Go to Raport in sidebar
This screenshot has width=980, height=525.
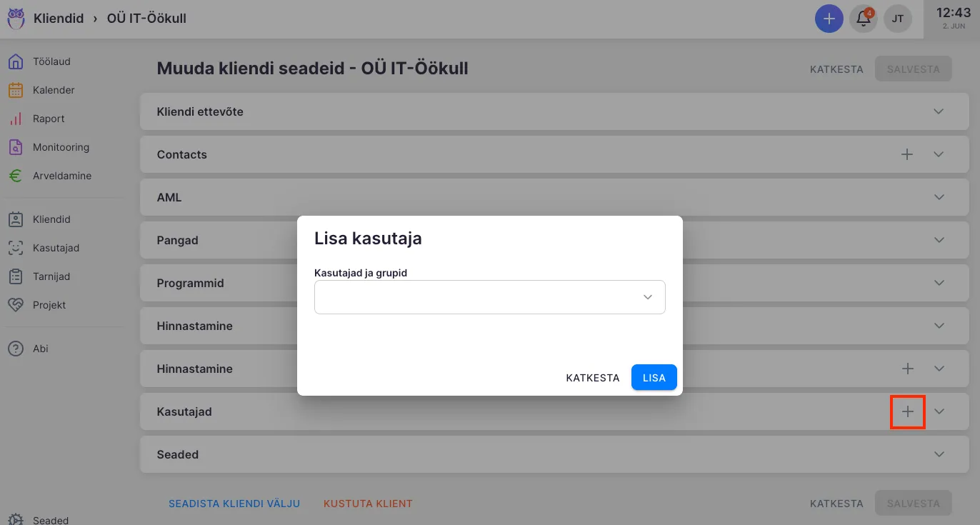click(49, 119)
